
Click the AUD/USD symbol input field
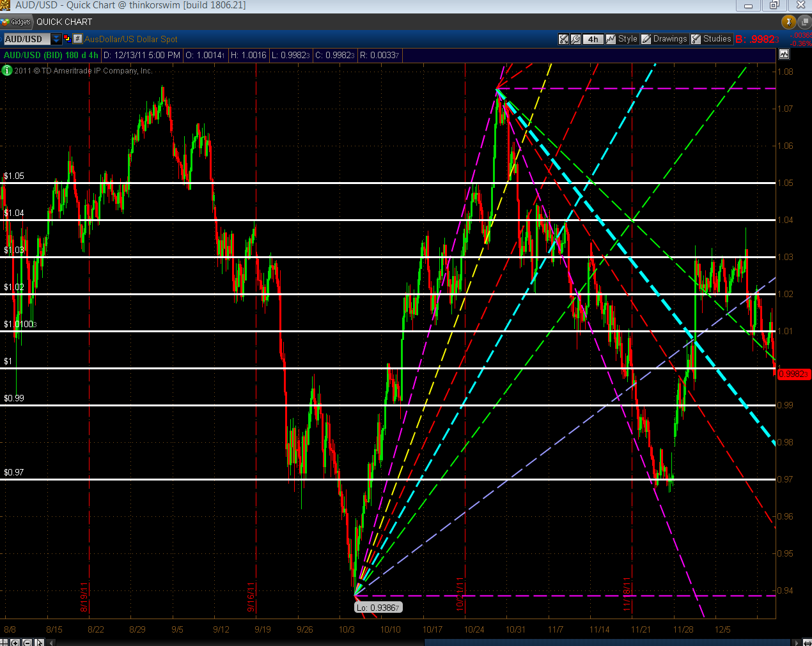[x=26, y=39]
